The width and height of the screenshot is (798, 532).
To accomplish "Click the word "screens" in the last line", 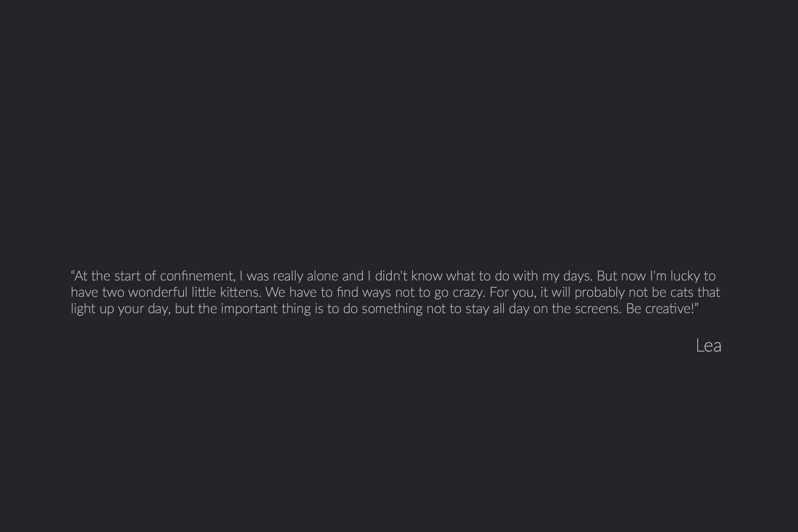I will [x=598, y=309].
